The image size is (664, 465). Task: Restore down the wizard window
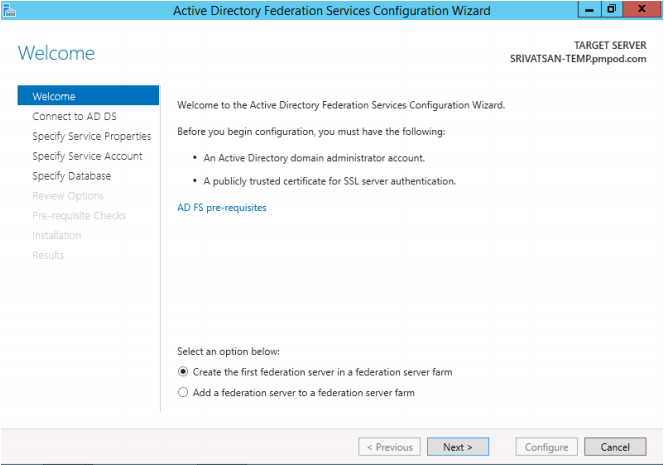tap(611, 9)
